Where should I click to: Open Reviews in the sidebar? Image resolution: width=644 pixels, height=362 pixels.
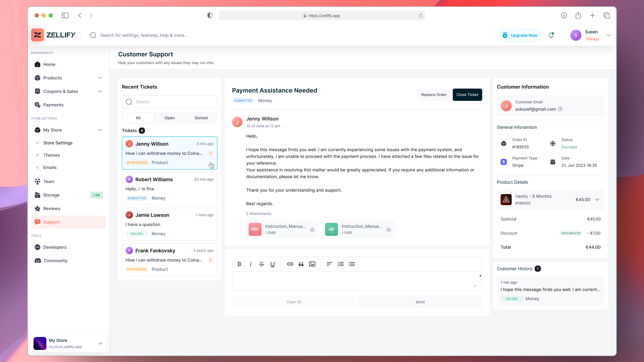coord(68,208)
